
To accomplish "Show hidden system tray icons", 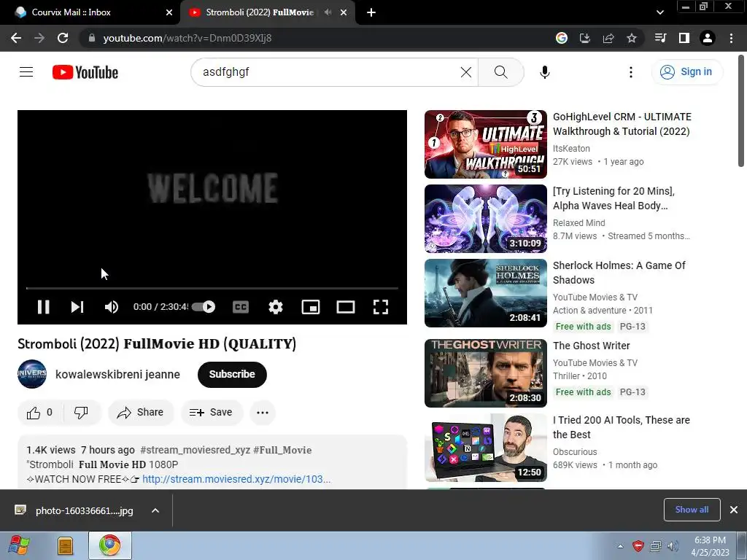I will pos(620,546).
